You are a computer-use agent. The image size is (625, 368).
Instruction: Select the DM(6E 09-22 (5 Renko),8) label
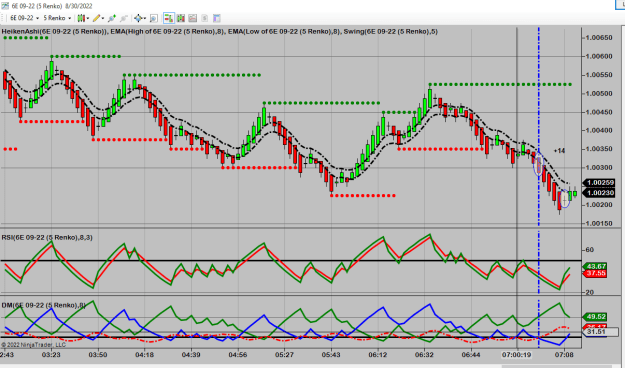[44, 305]
